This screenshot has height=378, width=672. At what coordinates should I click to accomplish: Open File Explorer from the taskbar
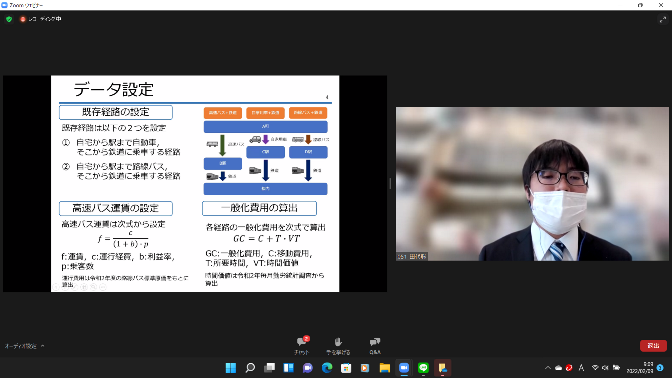384,368
